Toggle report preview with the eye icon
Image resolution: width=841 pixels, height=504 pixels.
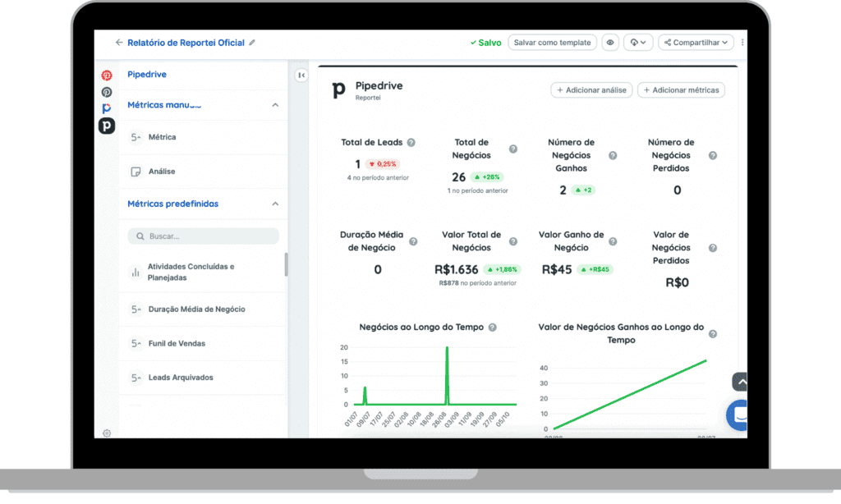coord(609,42)
